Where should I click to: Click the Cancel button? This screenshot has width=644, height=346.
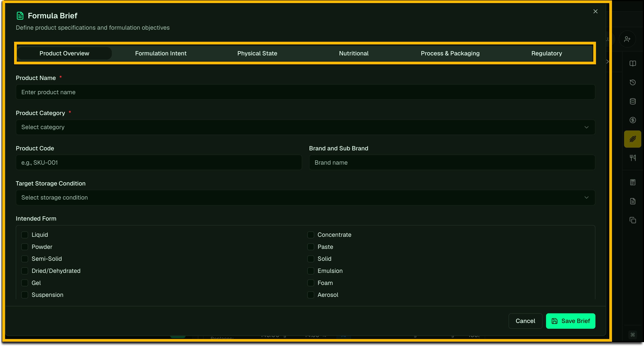click(x=525, y=321)
